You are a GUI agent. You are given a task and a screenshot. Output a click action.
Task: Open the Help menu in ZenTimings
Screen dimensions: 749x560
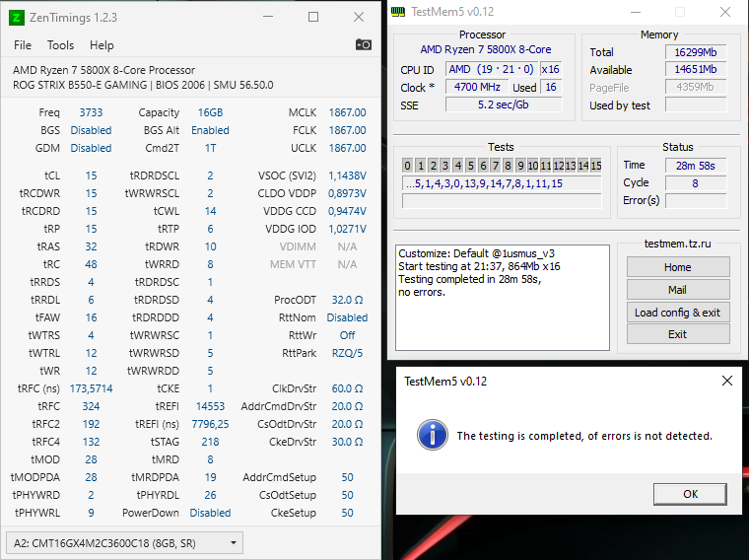click(102, 45)
